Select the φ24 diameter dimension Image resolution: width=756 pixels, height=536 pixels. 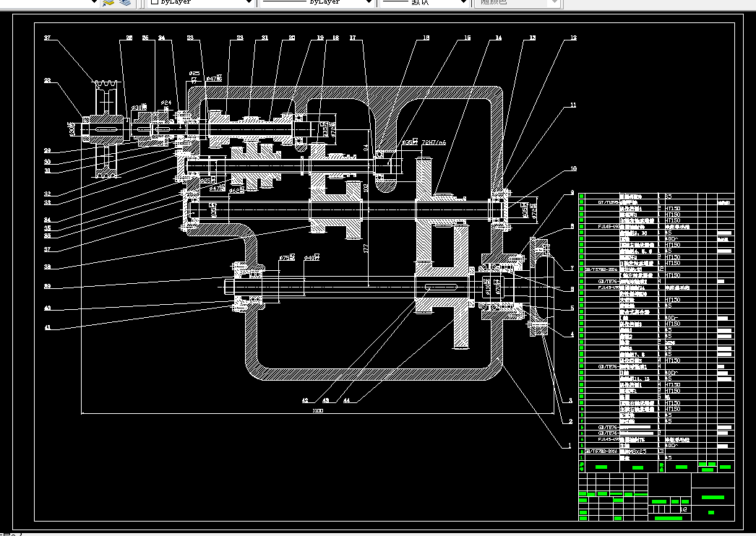coord(166,103)
